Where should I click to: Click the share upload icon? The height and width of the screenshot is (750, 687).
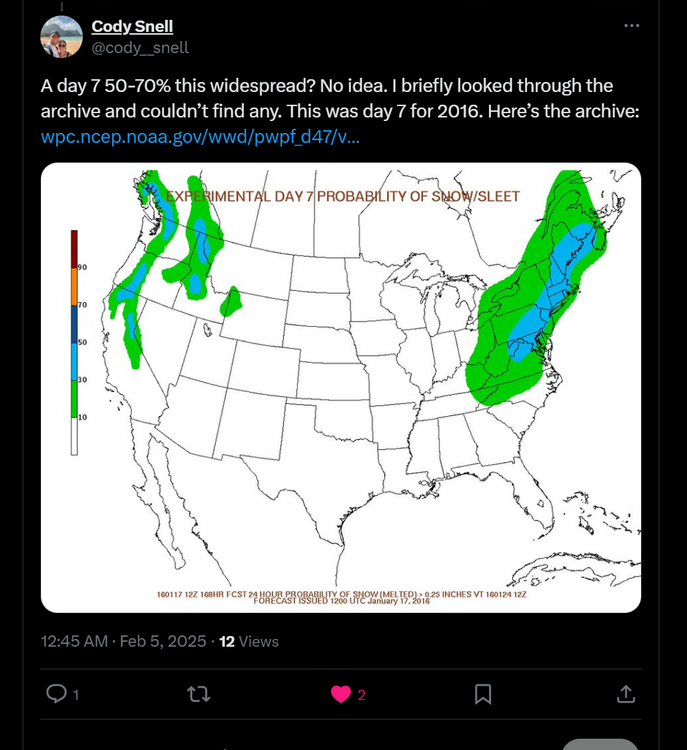click(626, 694)
